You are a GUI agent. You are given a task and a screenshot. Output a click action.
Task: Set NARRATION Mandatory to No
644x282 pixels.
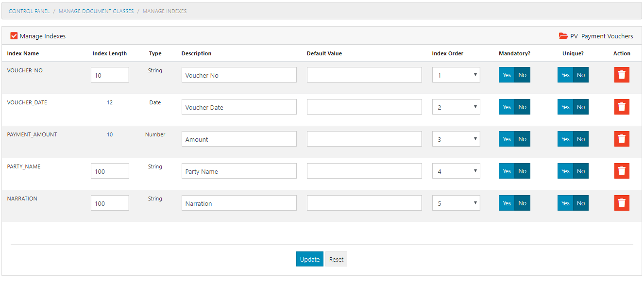pyautogui.click(x=522, y=203)
